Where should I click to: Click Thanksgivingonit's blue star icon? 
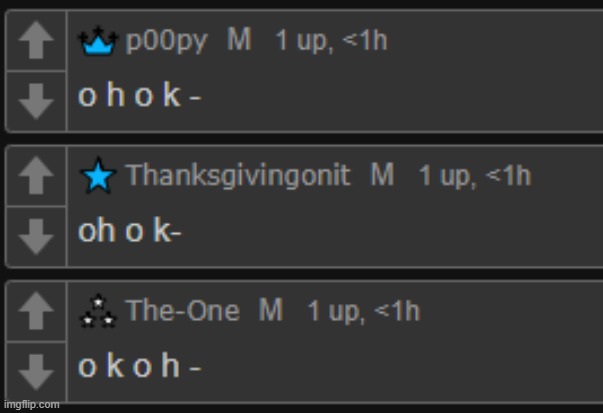point(98,175)
